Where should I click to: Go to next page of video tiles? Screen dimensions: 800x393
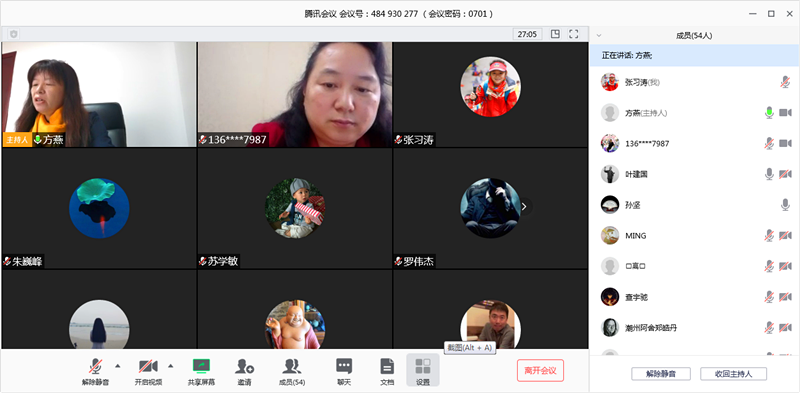point(524,207)
